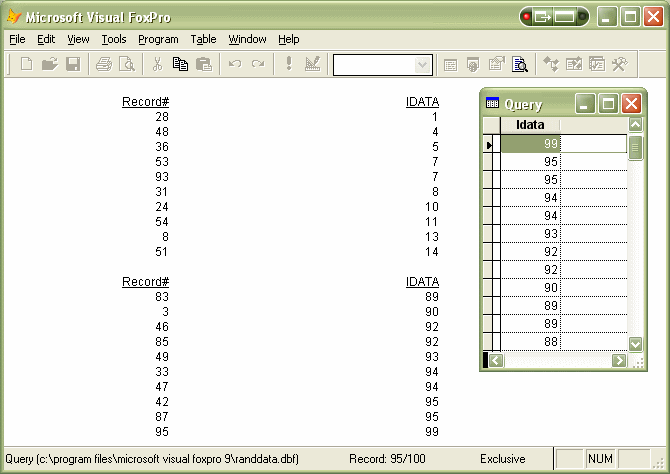Click the New file toolbar icon
670x474 pixels.
click(26, 64)
